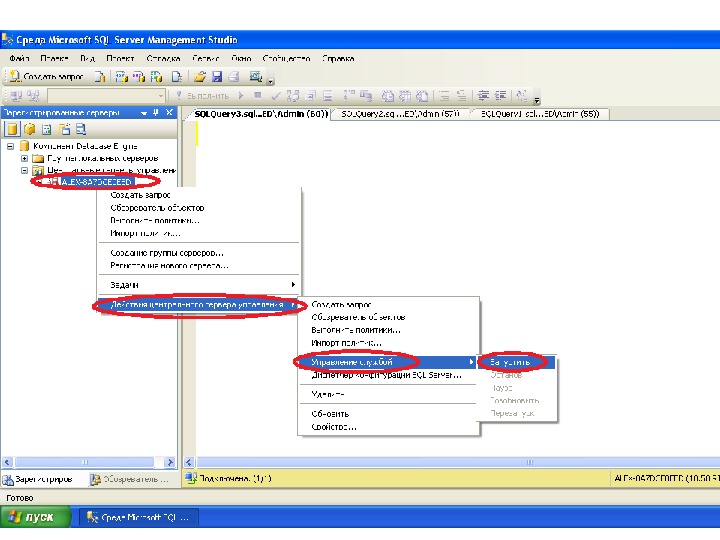Viewport: 720px width, 540px height.
Task: Pin the Registered Servers panel
Action: point(156,112)
